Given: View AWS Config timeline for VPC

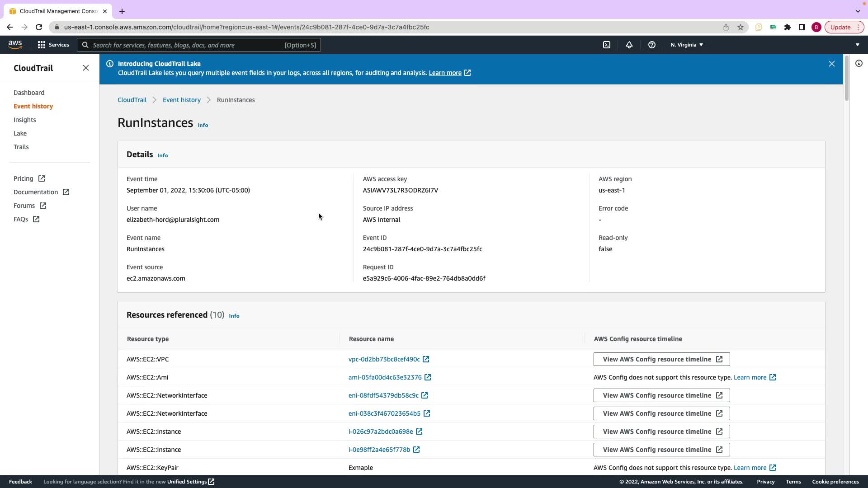Looking at the screenshot, I should click(661, 359).
